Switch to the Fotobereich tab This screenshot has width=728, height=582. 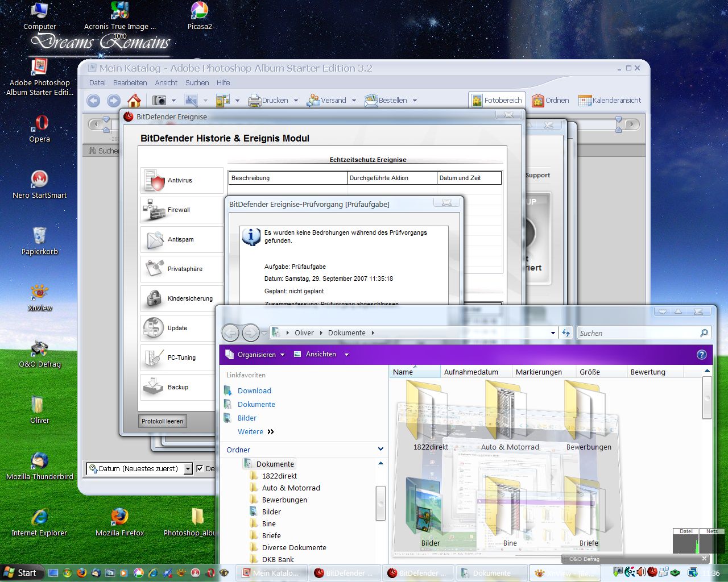pyautogui.click(x=497, y=101)
